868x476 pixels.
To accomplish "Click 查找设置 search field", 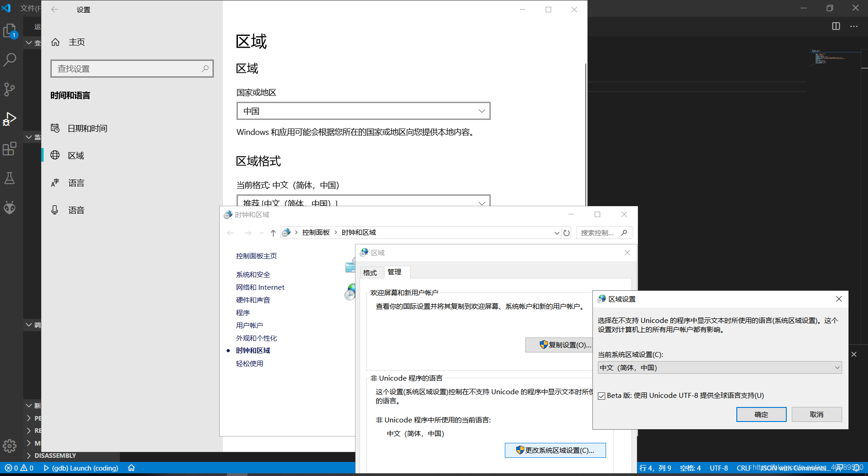I will [x=132, y=69].
